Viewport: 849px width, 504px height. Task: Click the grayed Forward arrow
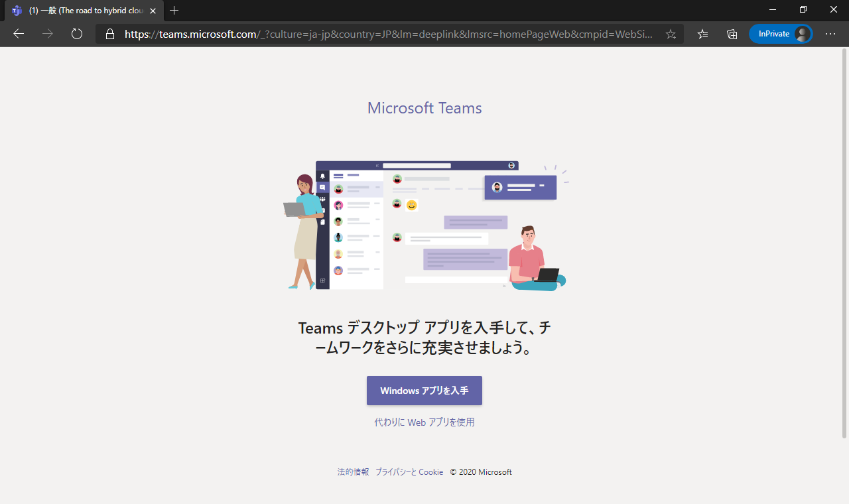(x=48, y=34)
